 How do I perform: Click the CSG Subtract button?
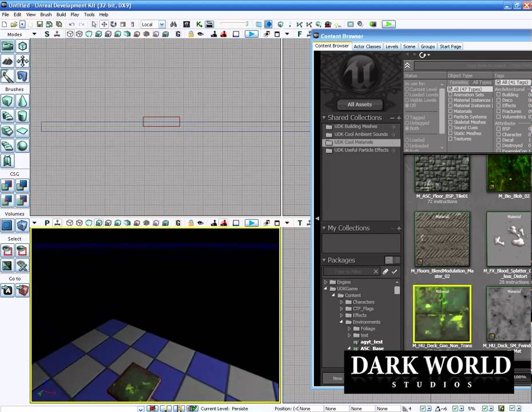click(22, 185)
